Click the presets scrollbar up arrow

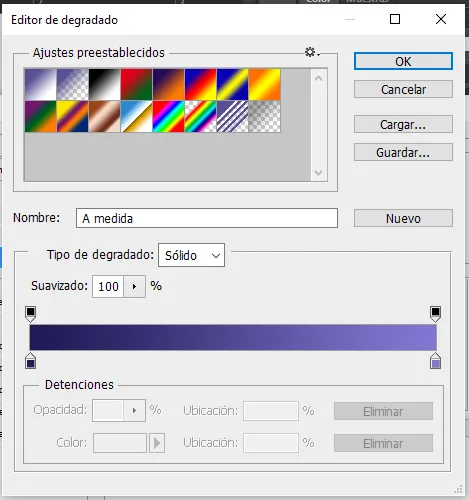tap(319, 78)
